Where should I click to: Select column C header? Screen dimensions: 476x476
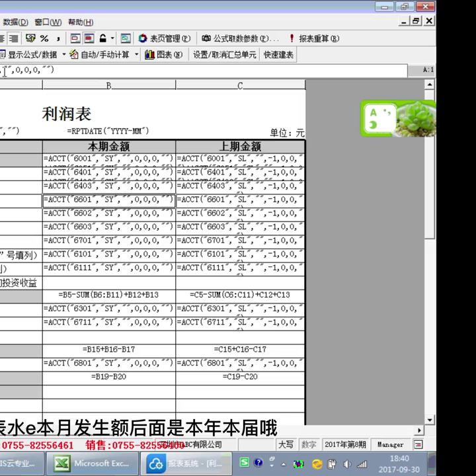point(240,85)
